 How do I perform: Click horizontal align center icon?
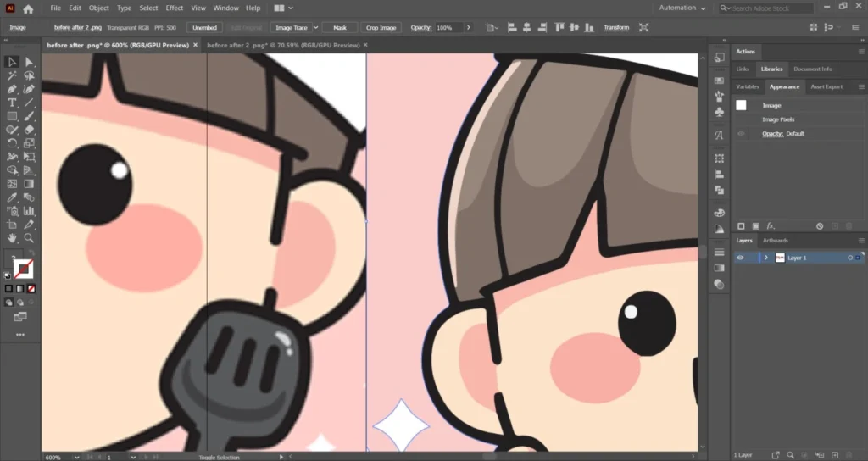tap(526, 27)
